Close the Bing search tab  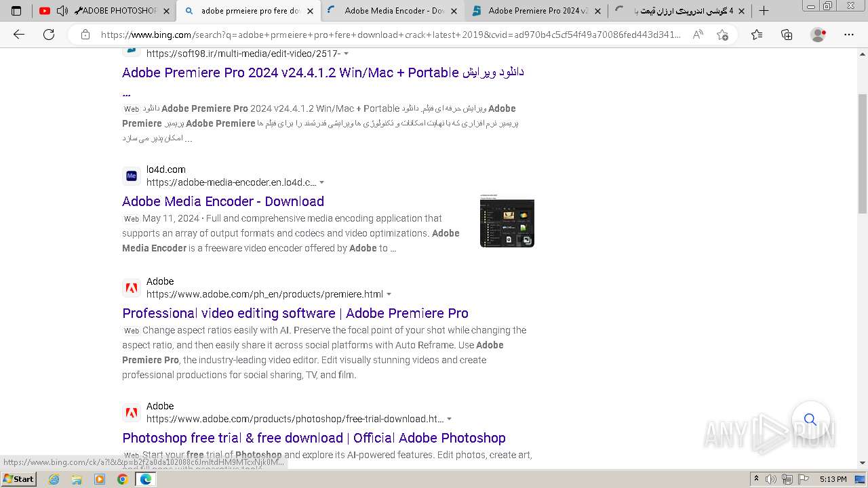click(310, 11)
